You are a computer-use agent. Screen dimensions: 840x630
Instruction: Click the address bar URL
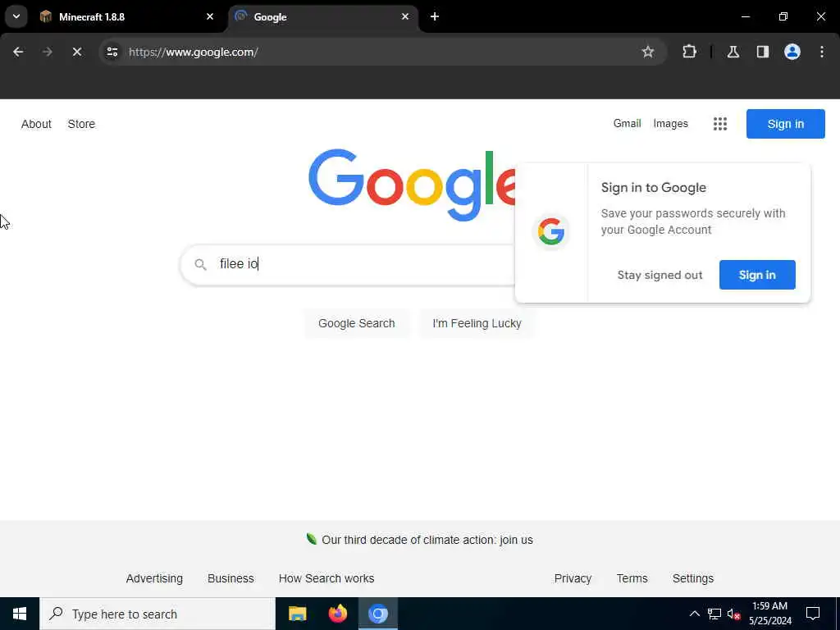click(x=194, y=52)
